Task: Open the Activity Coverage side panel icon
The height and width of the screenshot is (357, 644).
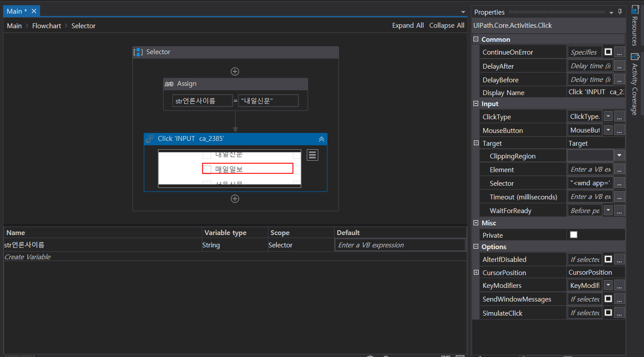Action: tap(635, 56)
